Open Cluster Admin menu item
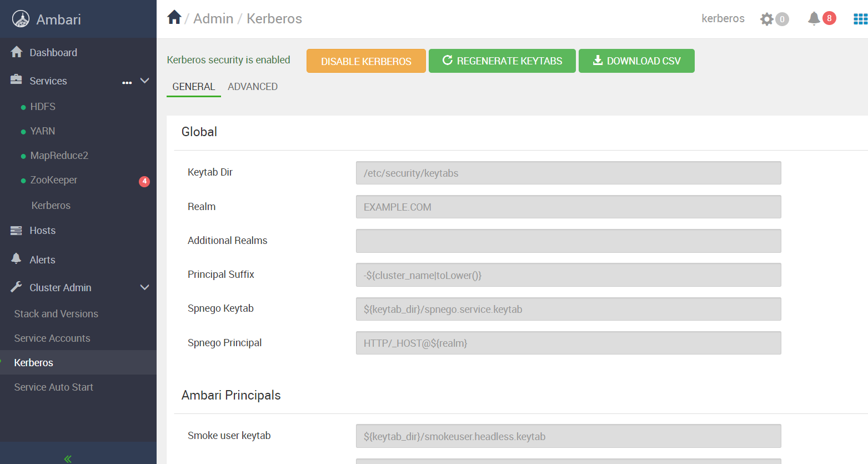Screen dimensions: 868x464 (60, 287)
